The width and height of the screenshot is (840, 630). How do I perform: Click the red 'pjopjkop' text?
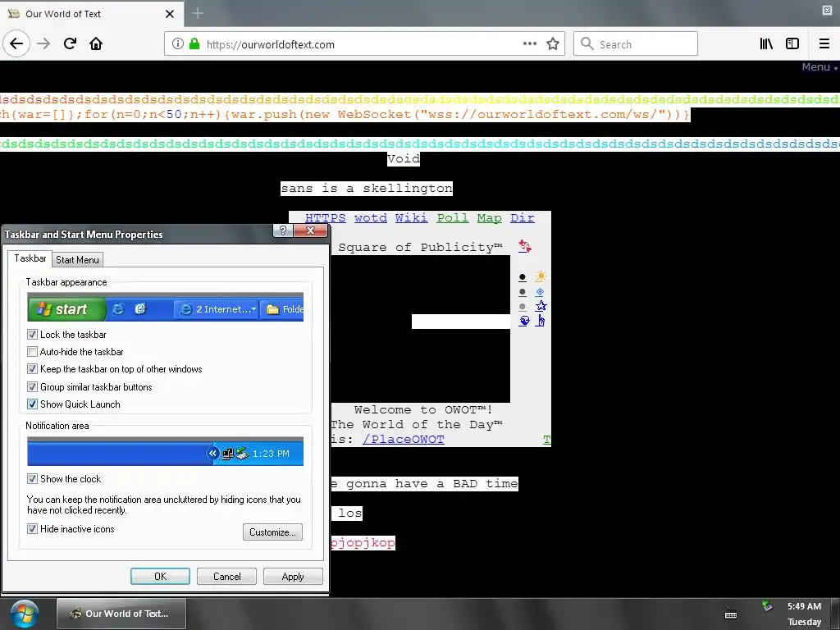tap(363, 543)
